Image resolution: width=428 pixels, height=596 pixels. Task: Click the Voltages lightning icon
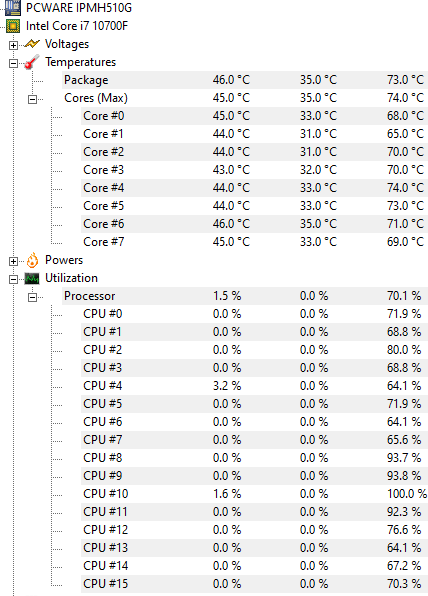(x=32, y=44)
